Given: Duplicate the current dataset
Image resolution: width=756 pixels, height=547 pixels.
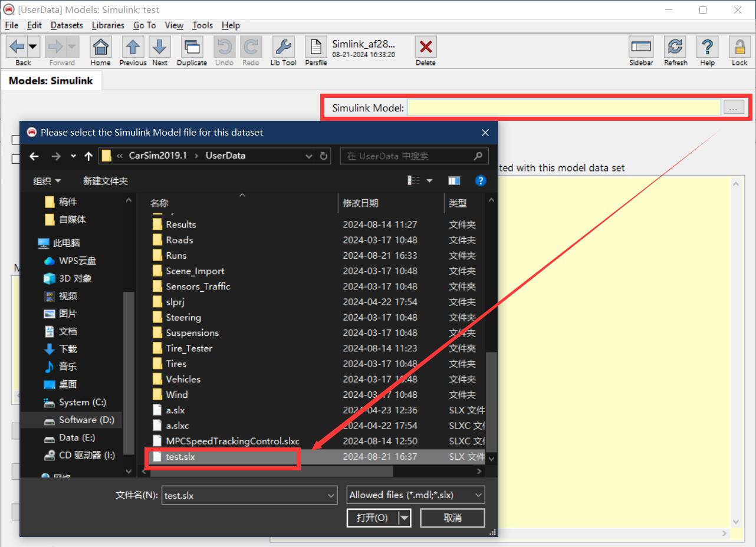Looking at the screenshot, I should tap(192, 47).
